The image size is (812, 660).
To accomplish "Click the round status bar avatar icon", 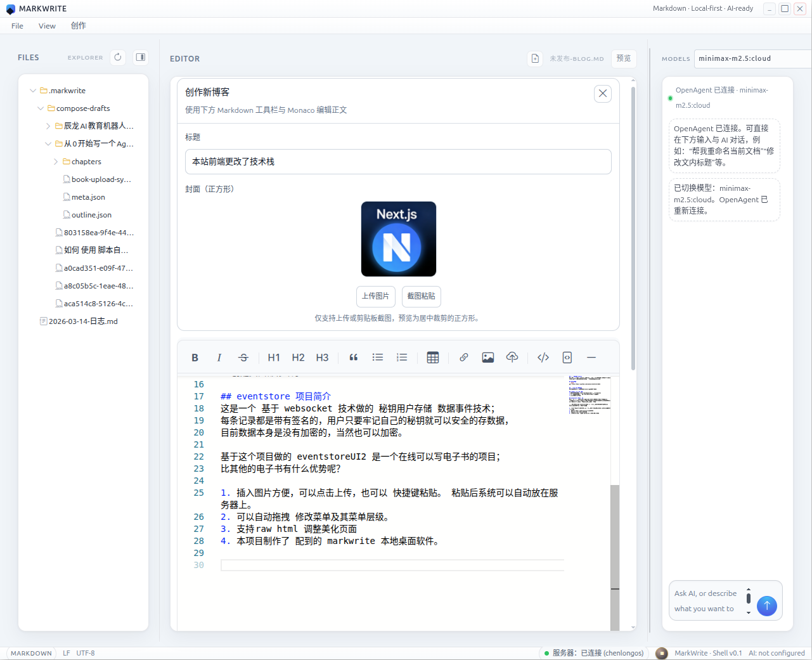I will coord(662,653).
